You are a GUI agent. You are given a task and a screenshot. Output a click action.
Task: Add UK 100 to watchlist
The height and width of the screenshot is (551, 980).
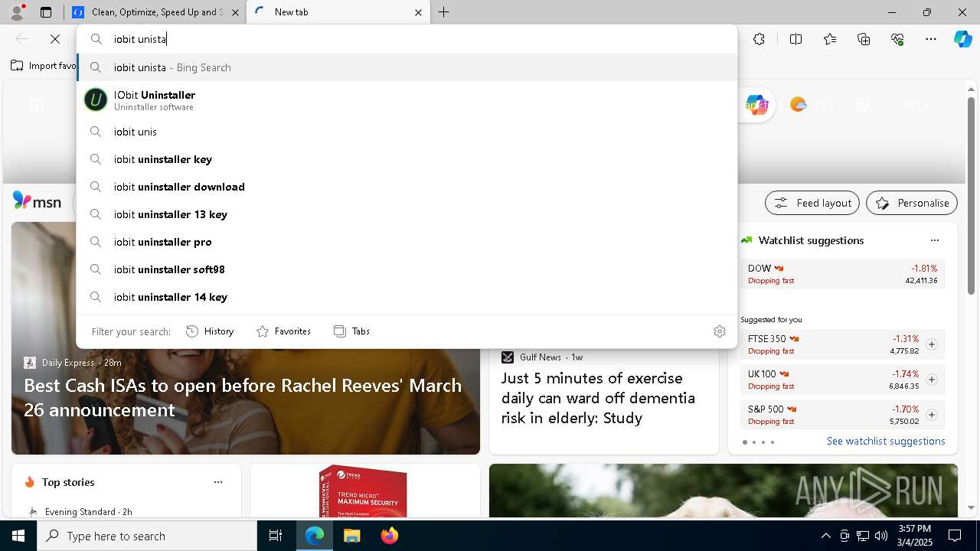[x=931, y=380]
